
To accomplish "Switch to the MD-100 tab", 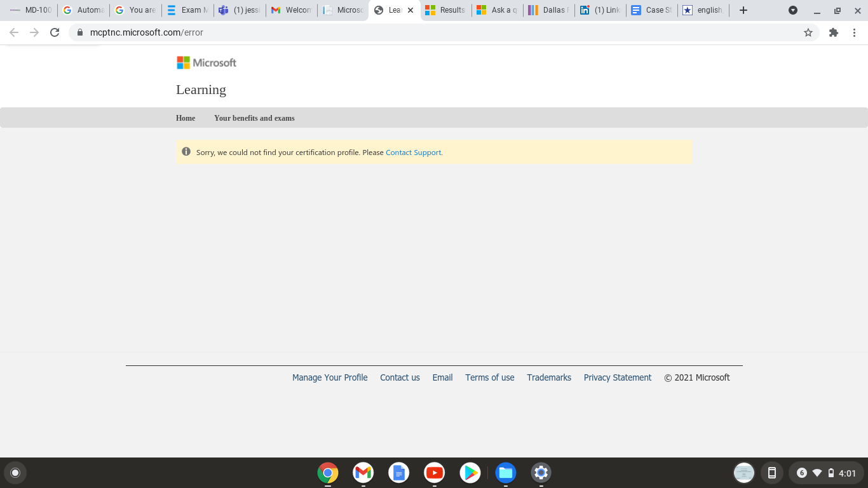I will (31, 10).
